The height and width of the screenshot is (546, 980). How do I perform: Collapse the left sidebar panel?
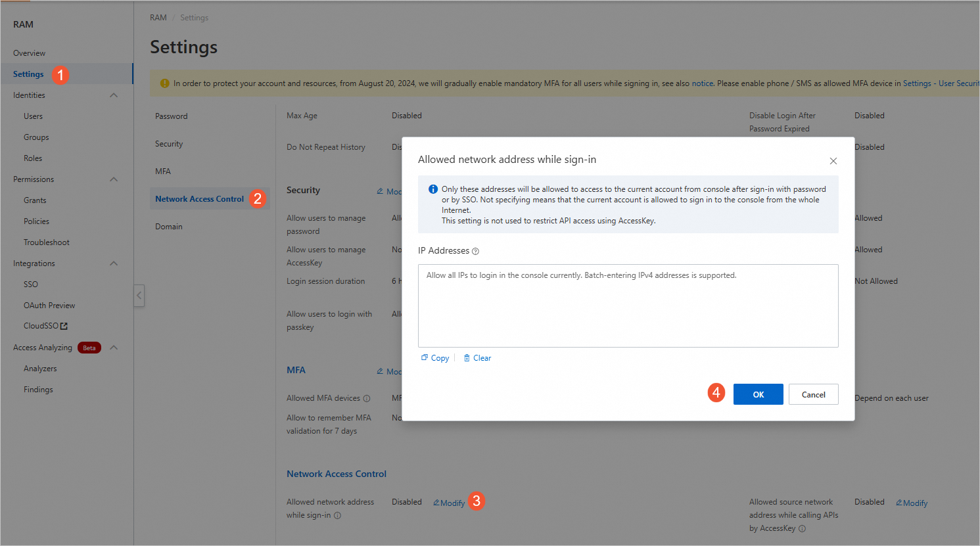[139, 295]
